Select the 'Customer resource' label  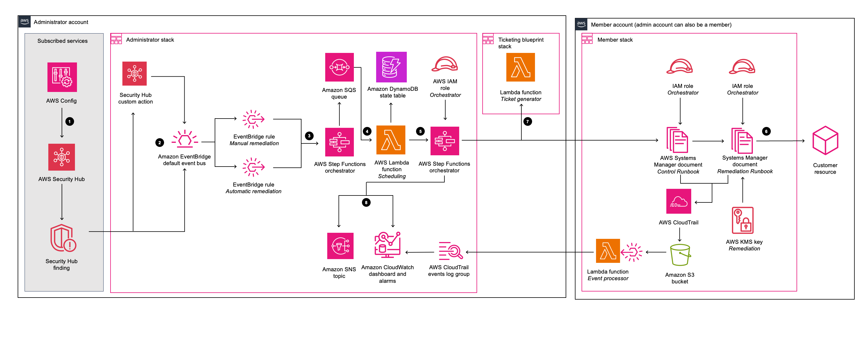click(825, 169)
